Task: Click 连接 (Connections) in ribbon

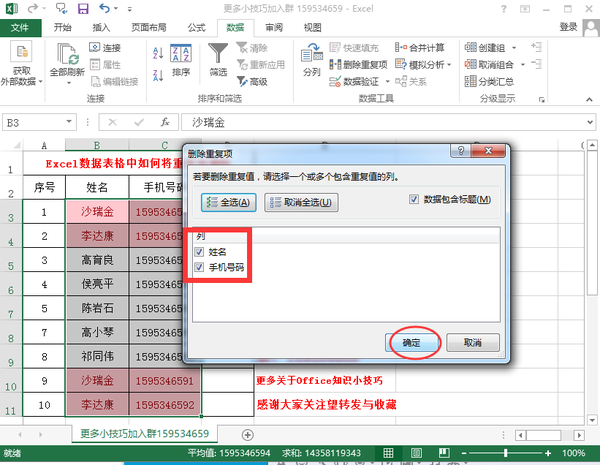Action: tap(105, 47)
